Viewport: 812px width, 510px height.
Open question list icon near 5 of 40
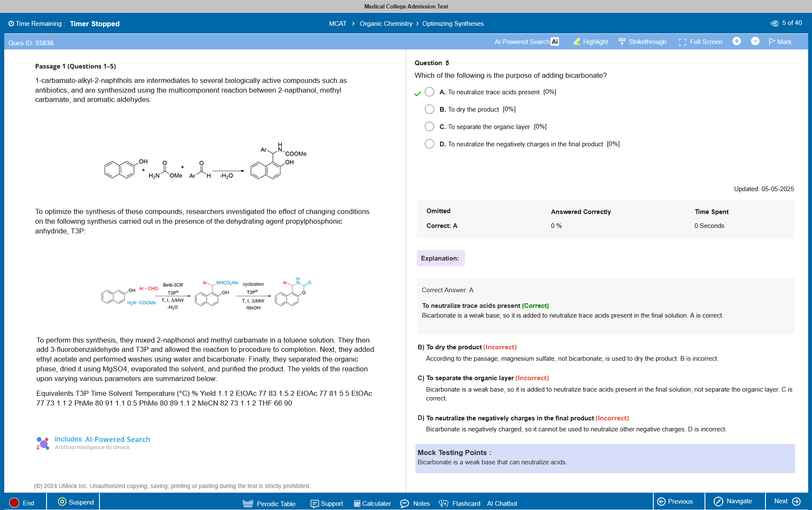[774, 23]
